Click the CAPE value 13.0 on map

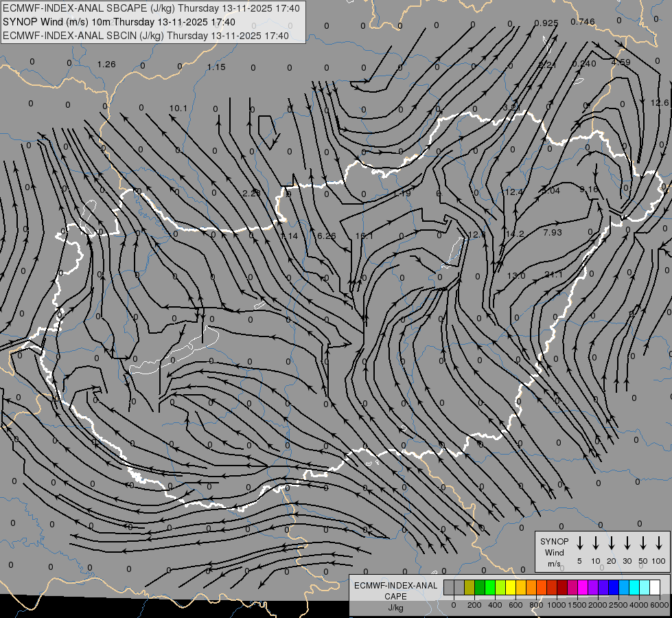[516, 275]
